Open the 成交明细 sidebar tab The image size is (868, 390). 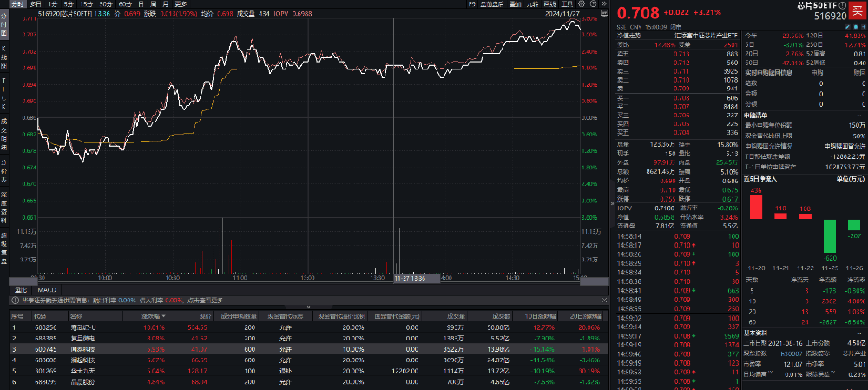3,135
